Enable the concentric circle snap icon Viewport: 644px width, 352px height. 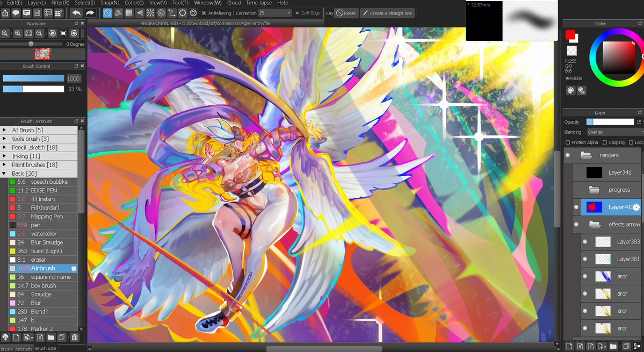tap(161, 13)
